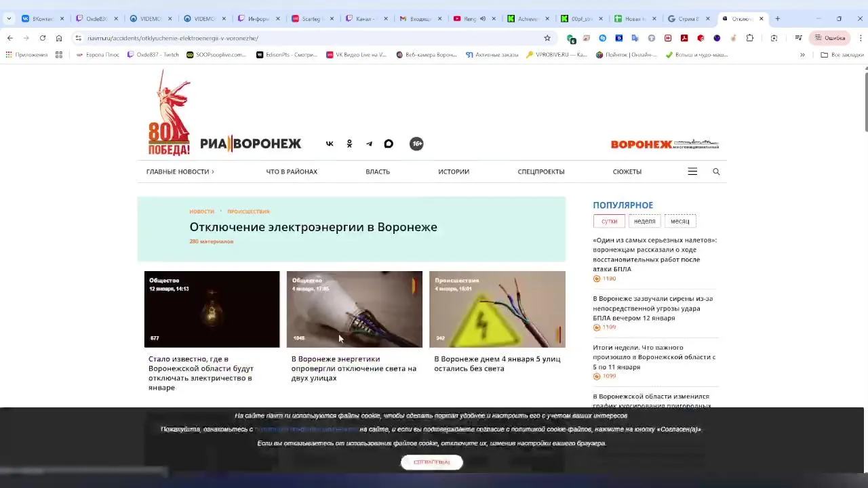Switch to the ВКонтакте browser tab
The image size is (868, 488).
(42, 19)
